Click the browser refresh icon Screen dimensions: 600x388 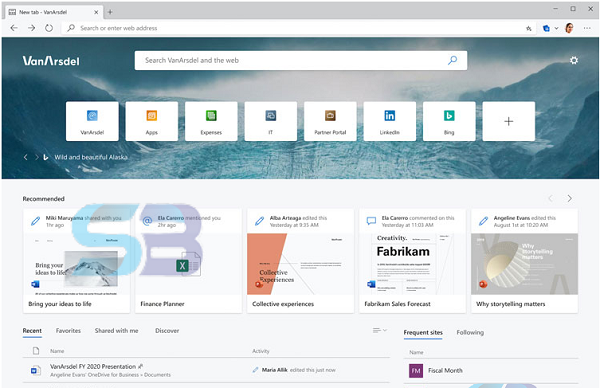49,28
